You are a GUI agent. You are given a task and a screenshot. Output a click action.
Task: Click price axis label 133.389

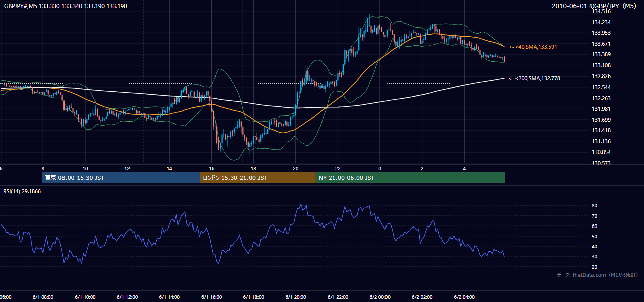(x=601, y=54)
